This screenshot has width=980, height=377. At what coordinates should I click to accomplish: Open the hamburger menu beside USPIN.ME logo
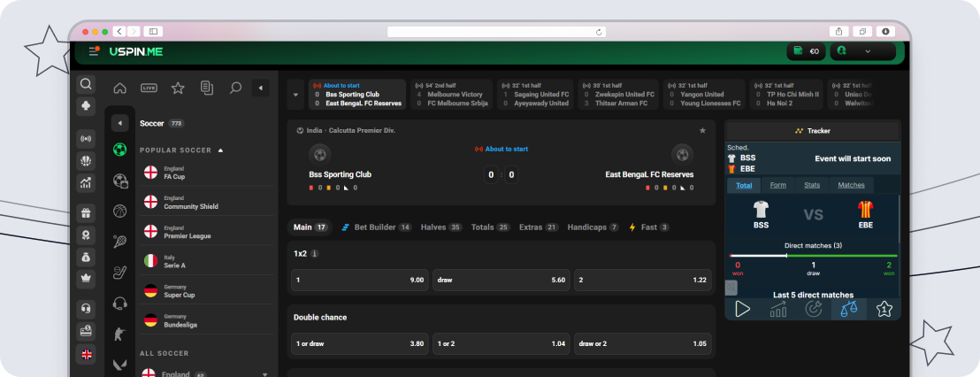94,51
